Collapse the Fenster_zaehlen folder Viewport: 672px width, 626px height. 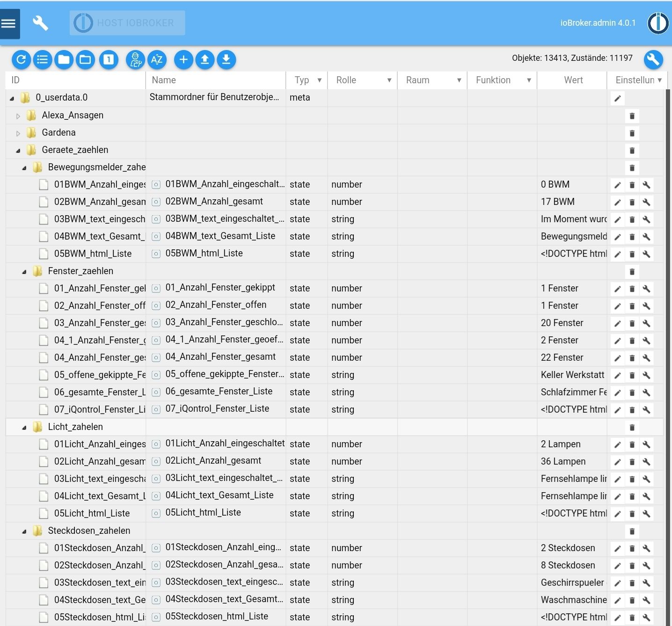tap(24, 272)
